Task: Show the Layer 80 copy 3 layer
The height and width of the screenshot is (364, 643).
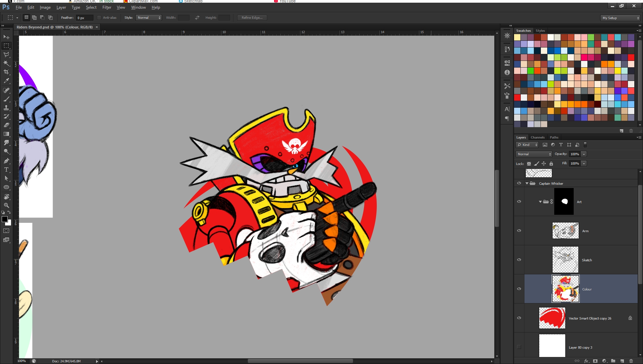Action: pos(519,347)
